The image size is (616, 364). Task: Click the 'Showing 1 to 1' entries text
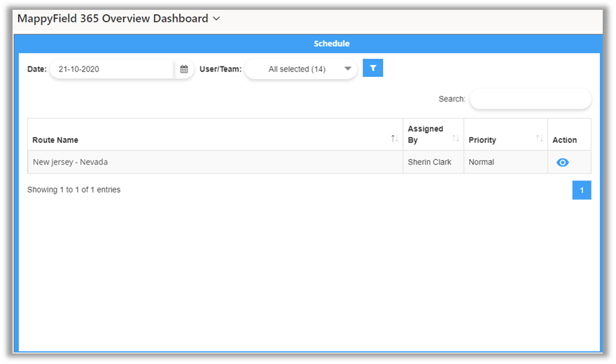[x=73, y=190]
